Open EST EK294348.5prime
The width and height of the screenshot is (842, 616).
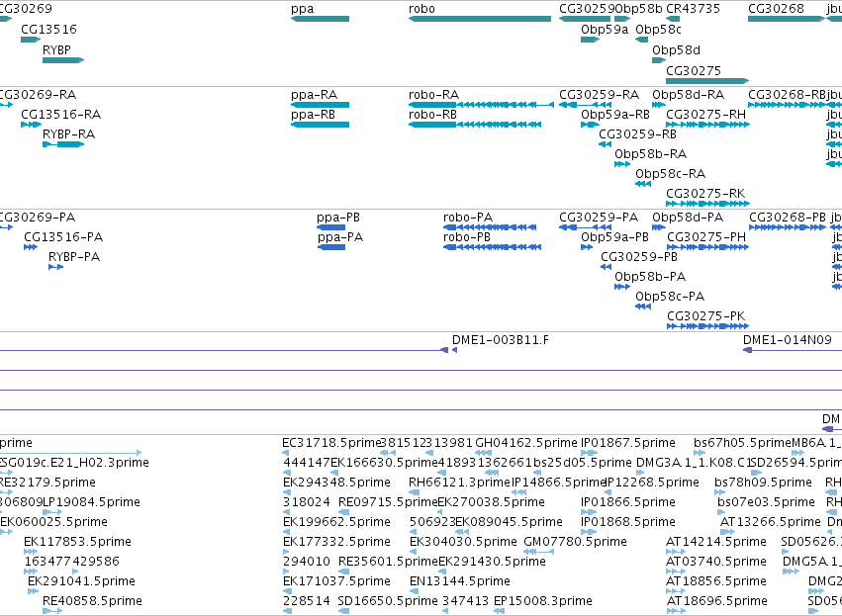click(x=336, y=483)
